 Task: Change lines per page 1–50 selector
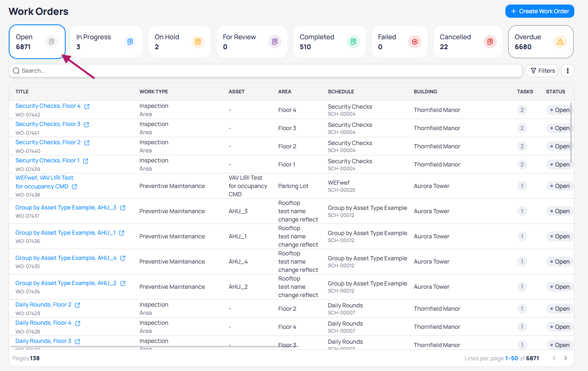(511, 358)
